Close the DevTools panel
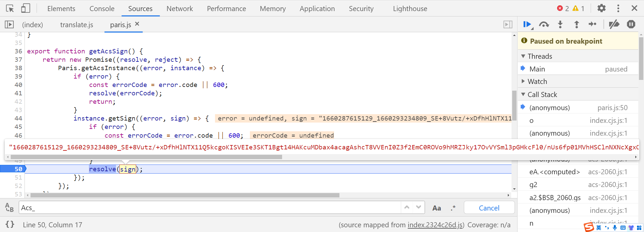This screenshot has height=232, width=644. coord(634,8)
